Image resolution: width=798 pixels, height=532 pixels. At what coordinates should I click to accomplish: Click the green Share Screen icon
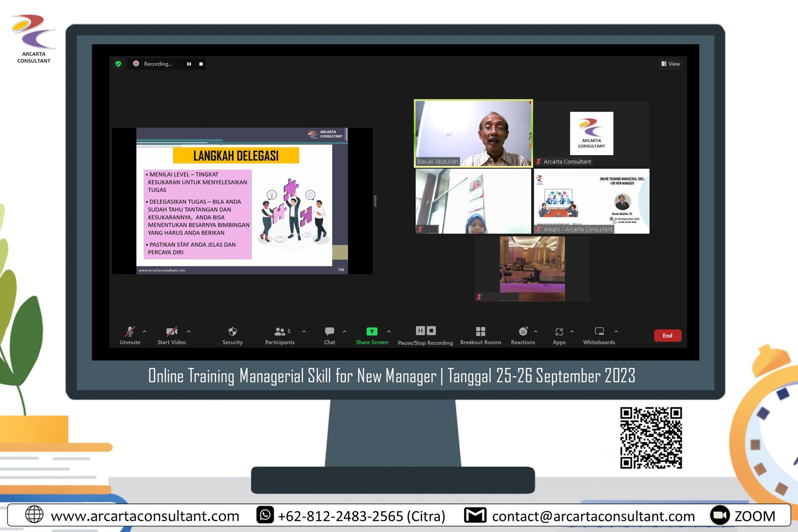pos(372,332)
